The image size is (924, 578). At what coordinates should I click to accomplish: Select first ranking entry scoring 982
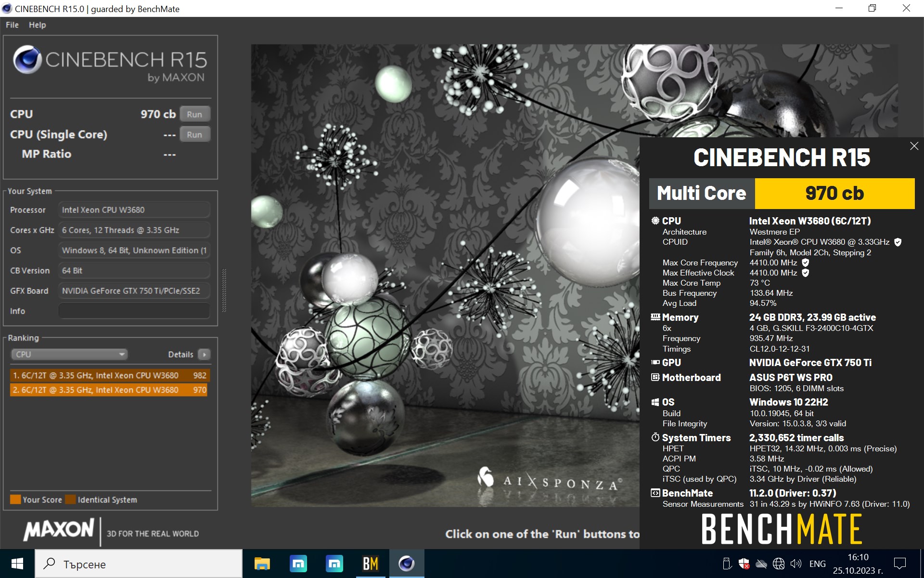pos(109,375)
